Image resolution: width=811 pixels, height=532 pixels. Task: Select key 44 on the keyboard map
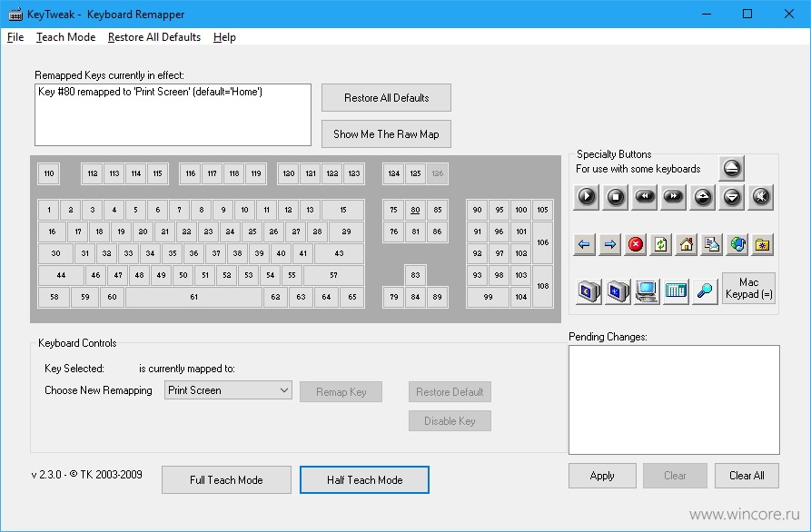point(61,275)
